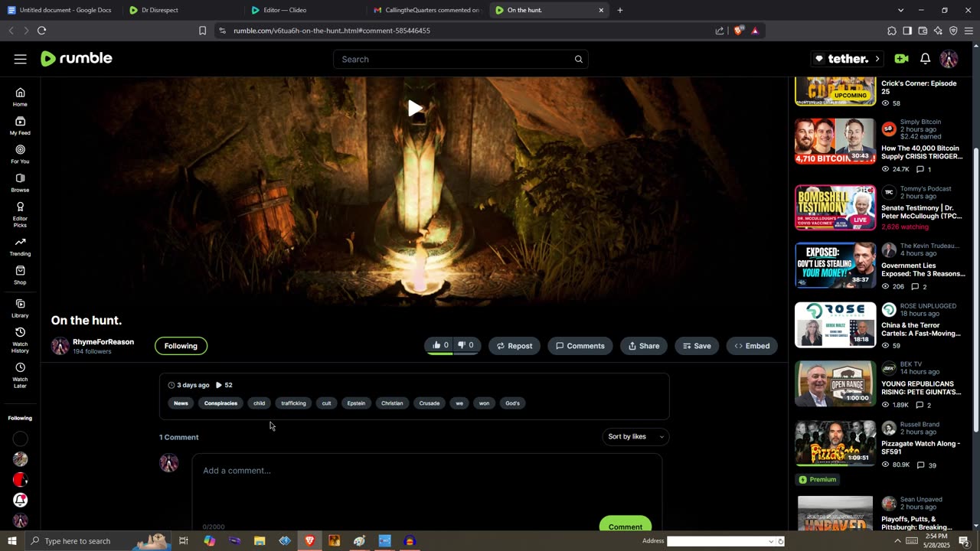Open the browser main menu
This screenshot has width=980, height=551.
969,31
